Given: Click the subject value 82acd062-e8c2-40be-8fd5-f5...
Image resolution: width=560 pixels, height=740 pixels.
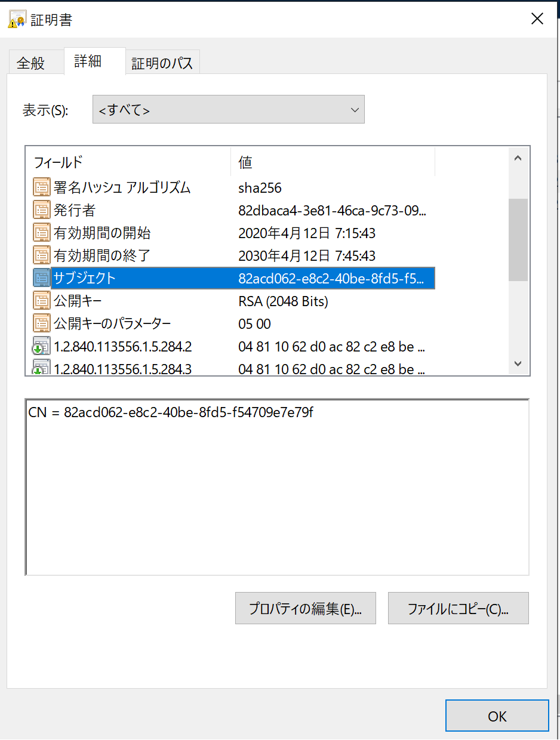Looking at the screenshot, I should coord(331,279).
